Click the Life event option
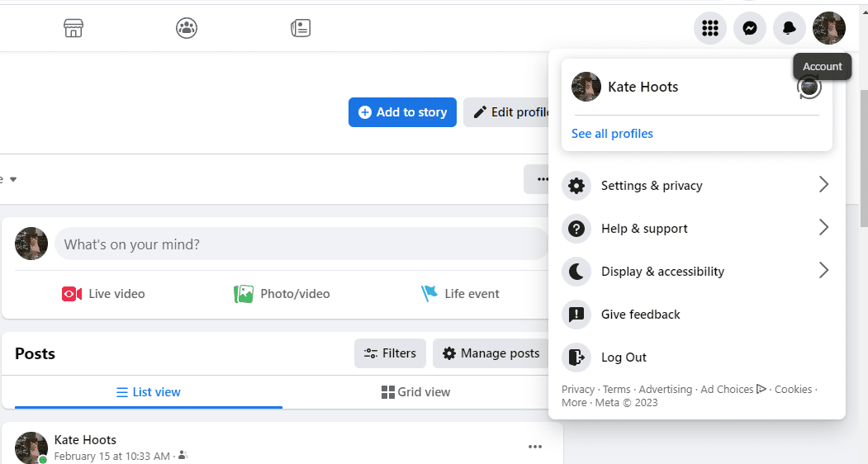This screenshot has width=868, height=464. 460,293
